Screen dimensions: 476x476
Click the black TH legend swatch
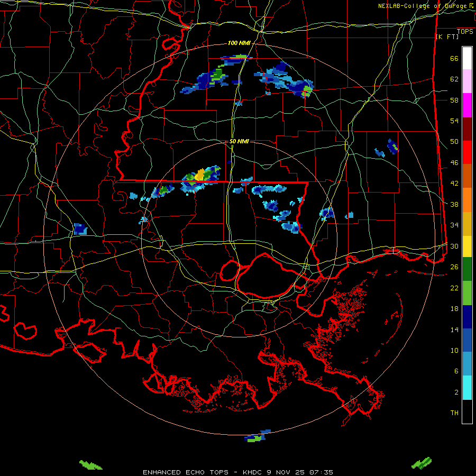pos(467,411)
